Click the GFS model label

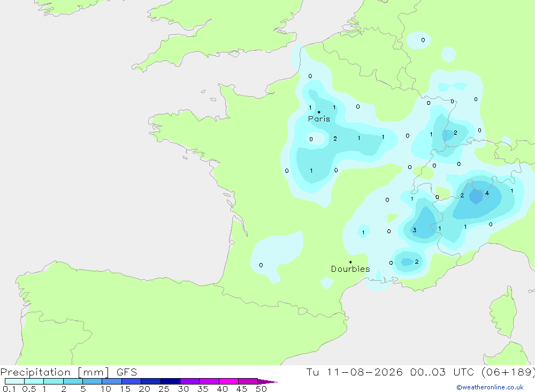click(127, 372)
